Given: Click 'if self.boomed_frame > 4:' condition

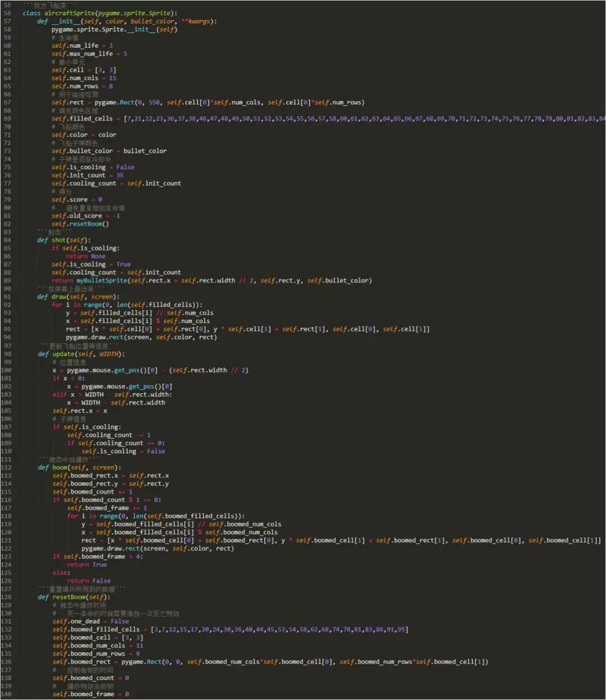Looking at the screenshot, I should (98, 556).
